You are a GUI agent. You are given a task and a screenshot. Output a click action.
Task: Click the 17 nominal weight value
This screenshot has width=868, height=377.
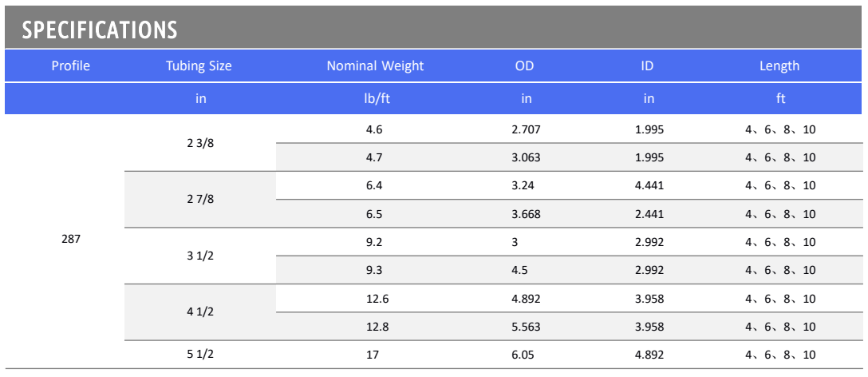click(371, 355)
